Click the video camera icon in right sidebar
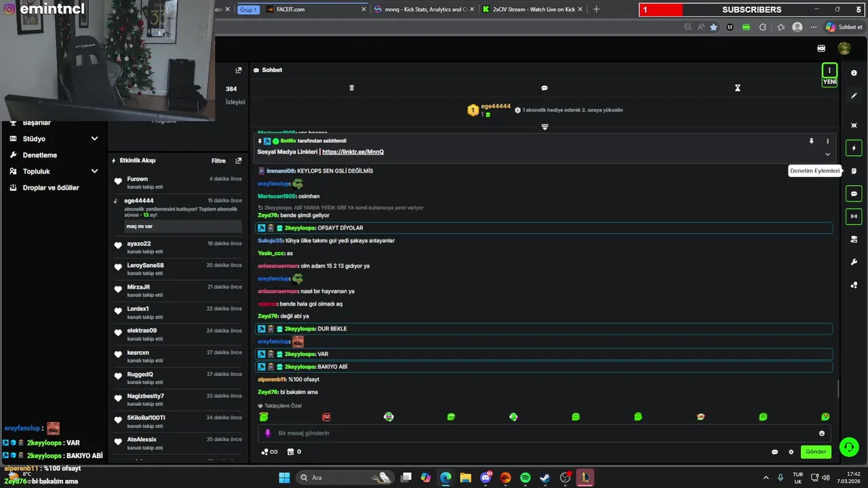 point(854,239)
